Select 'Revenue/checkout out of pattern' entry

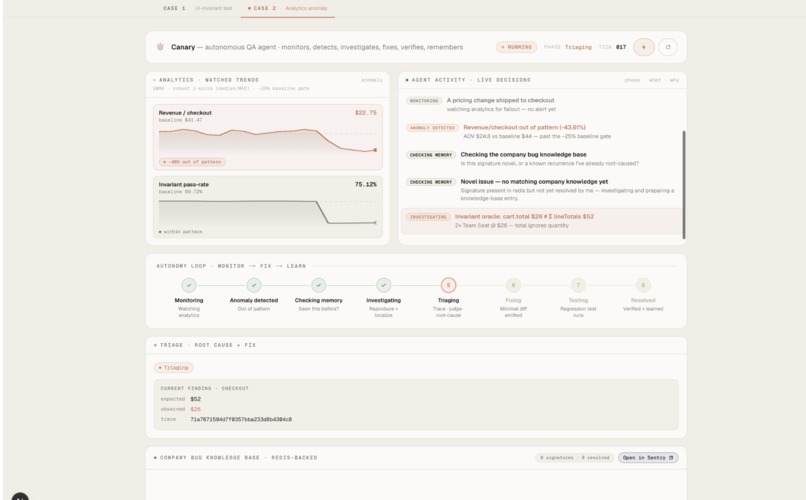click(542, 132)
